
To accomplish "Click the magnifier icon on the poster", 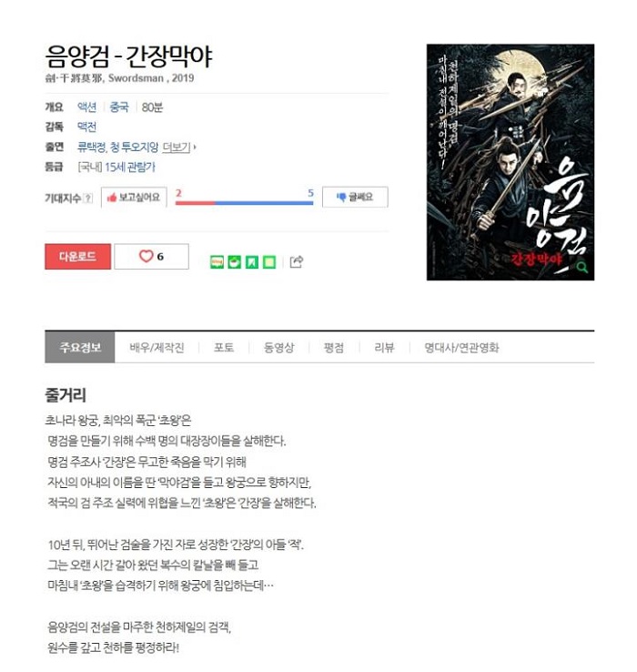I will [x=582, y=268].
